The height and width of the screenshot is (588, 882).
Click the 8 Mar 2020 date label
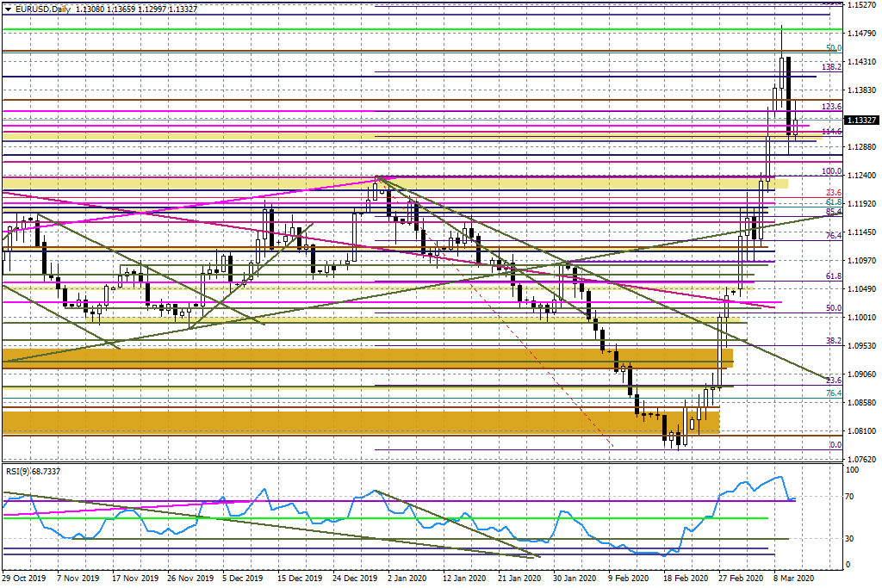tap(793, 578)
